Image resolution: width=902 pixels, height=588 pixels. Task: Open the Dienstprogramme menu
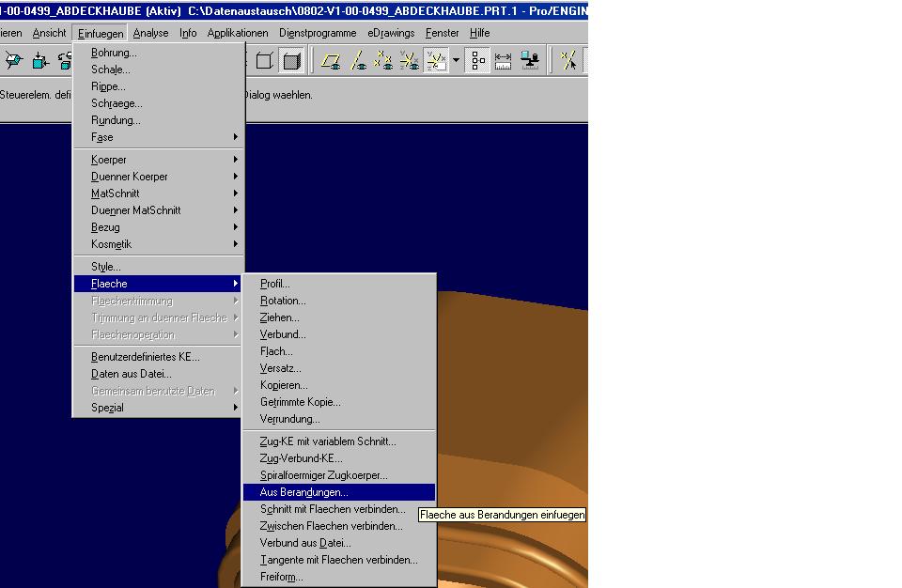click(318, 33)
